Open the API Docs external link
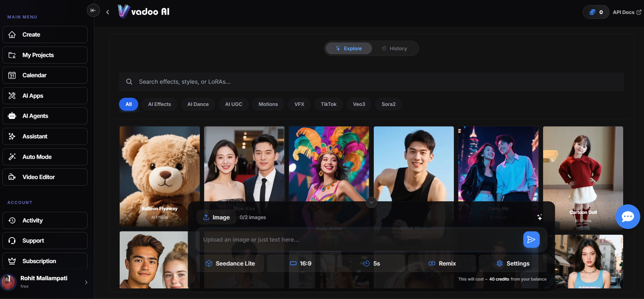 pyautogui.click(x=627, y=12)
